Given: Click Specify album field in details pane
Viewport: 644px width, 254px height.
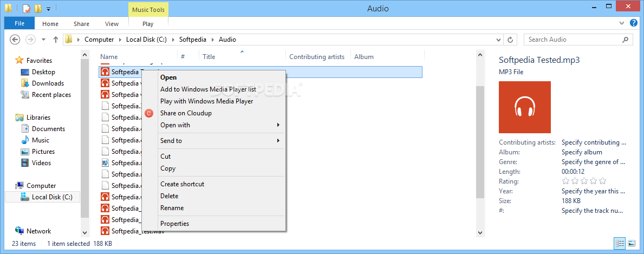Looking at the screenshot, I should coord(582,152).
